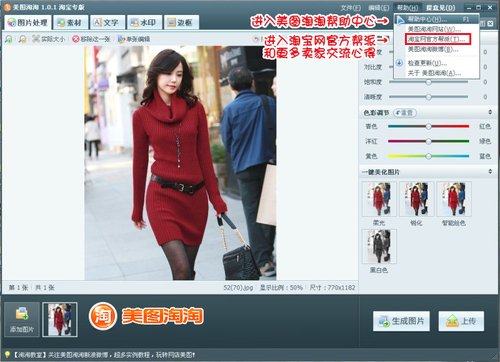The width and height of the screenshot is (500, 362).
Task: Click the 添加图片 add image button
Action: pos(22,319)
